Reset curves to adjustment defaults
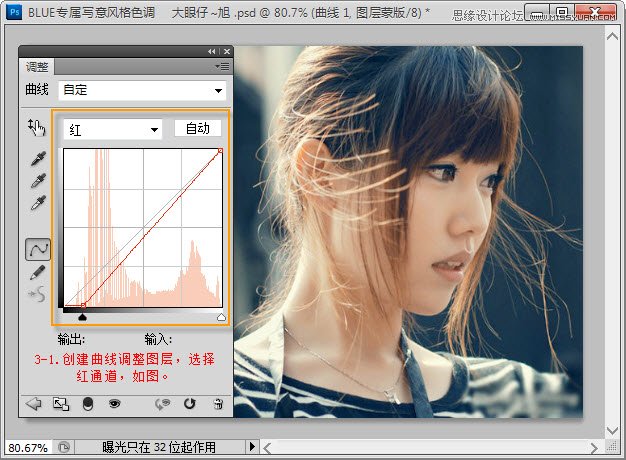626x460 pixels. click(191, 404)
